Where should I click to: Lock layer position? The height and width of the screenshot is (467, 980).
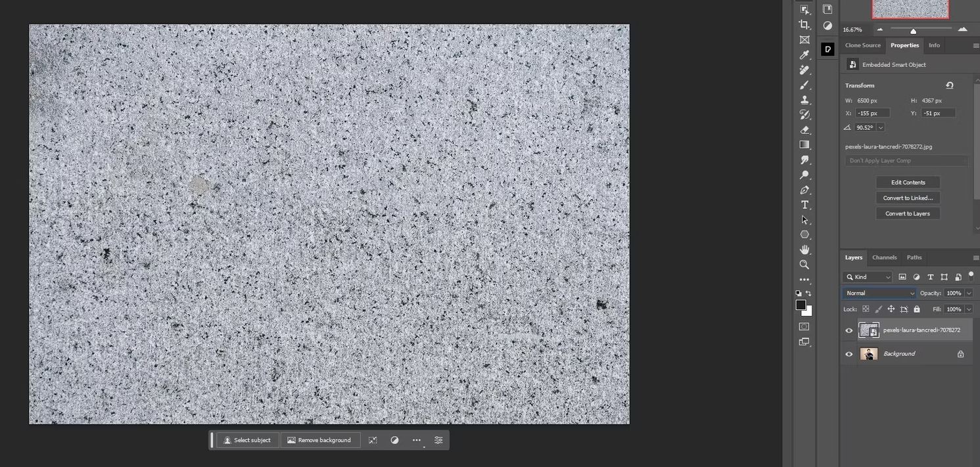click(891, 309)
